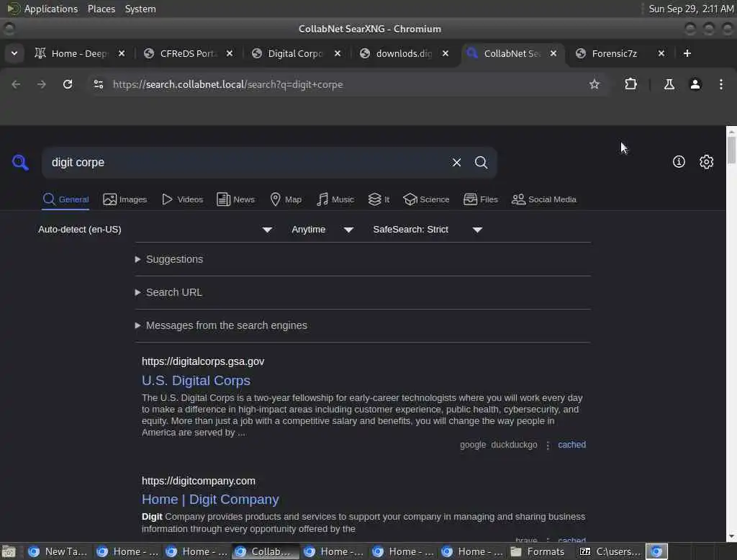The height and width of the screenshot is (560, 737).
Task: Select the Videos search category
Action: point(182,199)
